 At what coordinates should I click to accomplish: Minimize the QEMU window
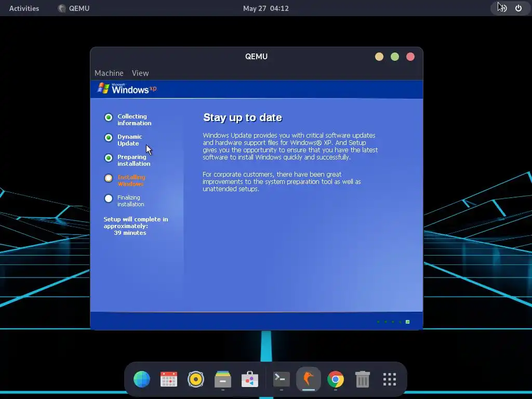click(379, 57)
